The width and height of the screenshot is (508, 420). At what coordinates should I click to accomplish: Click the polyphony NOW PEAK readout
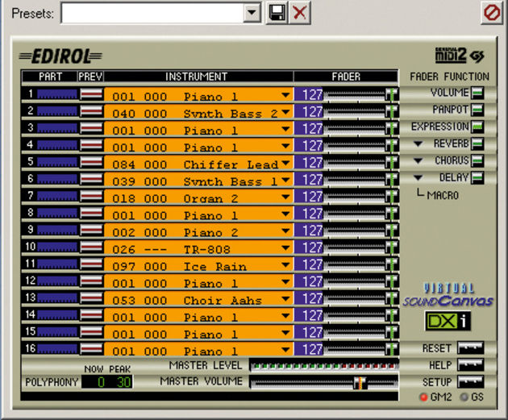point(107,382)
